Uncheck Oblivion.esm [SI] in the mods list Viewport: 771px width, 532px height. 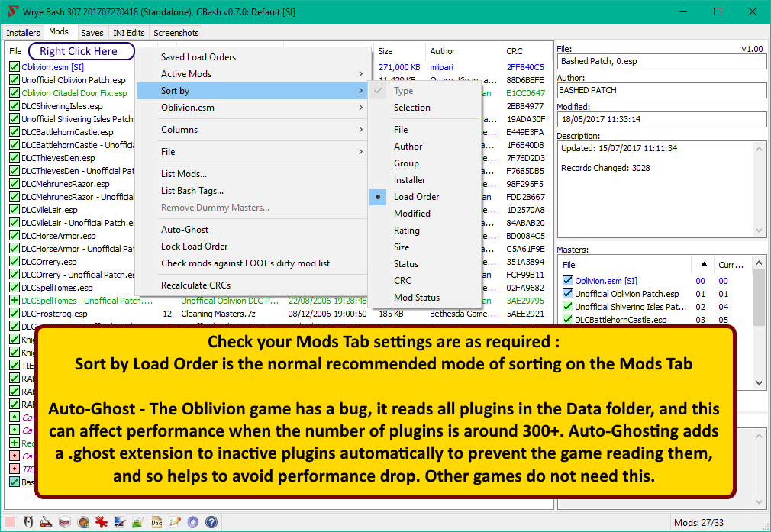point(15,67)
